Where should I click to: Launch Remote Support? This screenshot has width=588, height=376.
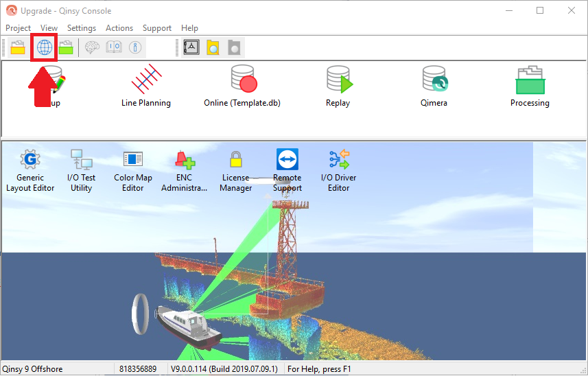coord(287,170)
